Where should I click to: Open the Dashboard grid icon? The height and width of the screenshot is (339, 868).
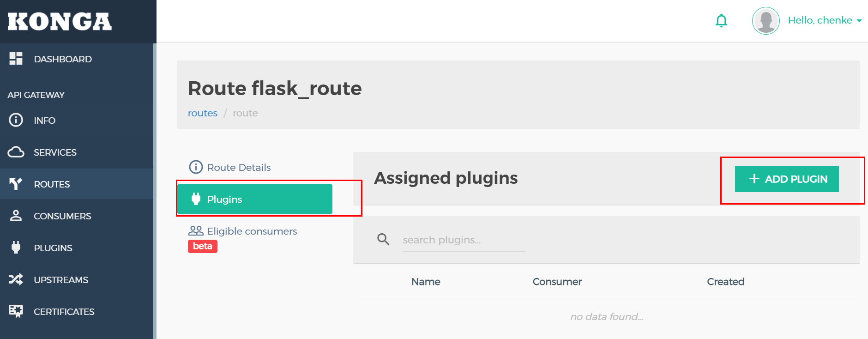coord(16,59)
